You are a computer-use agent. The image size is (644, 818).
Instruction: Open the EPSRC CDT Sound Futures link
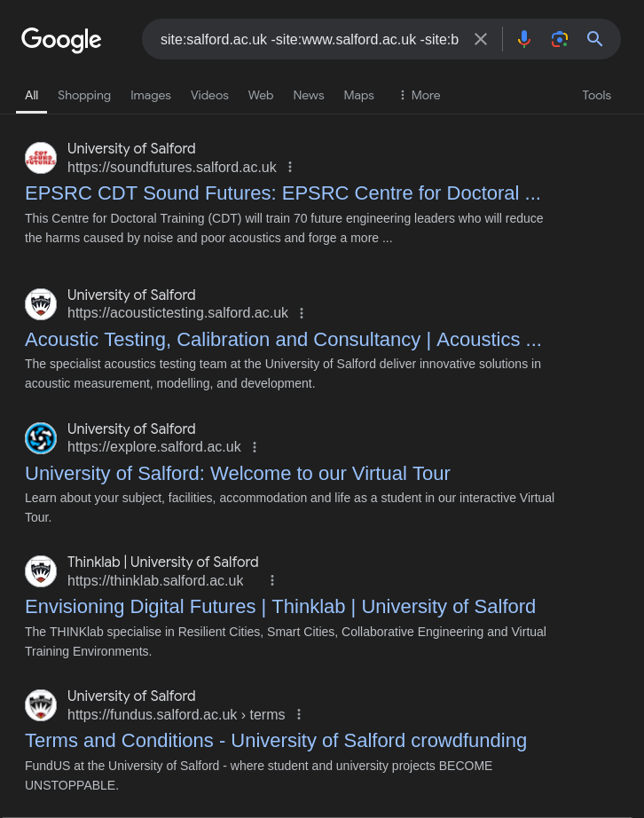click(282, 193)
